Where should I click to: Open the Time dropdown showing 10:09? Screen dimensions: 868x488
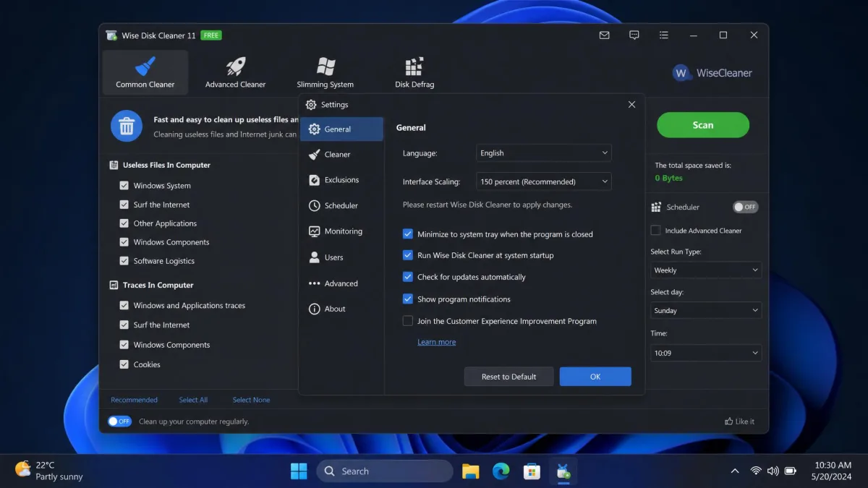[x=706, y=353]
